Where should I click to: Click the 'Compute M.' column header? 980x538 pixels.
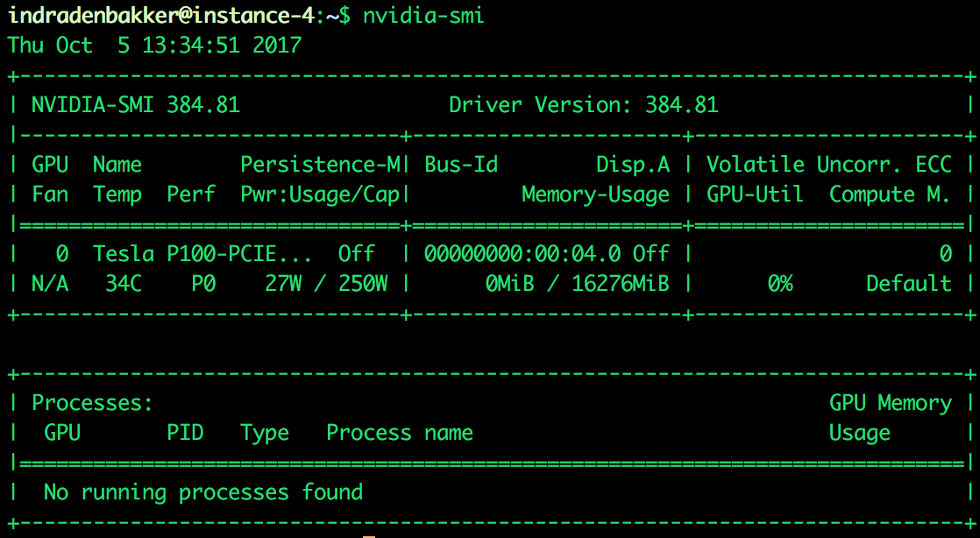pos(890,195)
